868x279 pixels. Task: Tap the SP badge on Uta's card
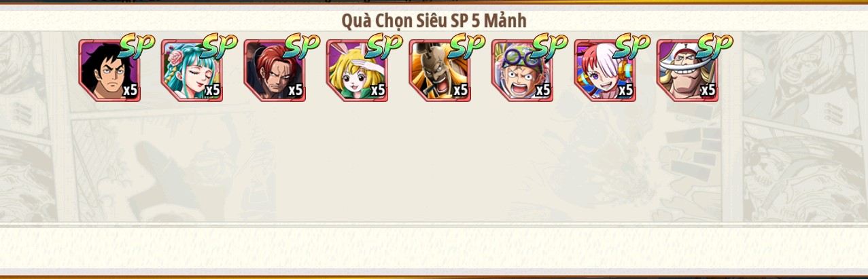pos(632,46)
